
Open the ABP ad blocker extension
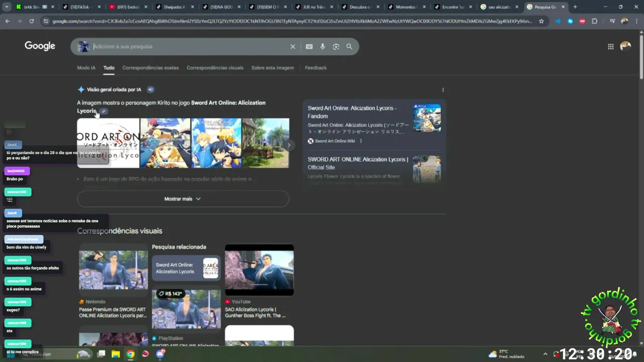pos(582,21)
